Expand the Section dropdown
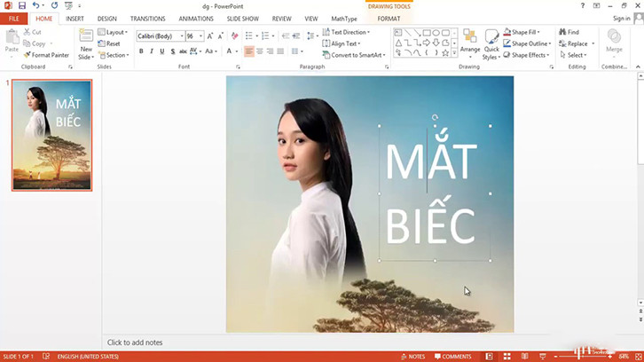The width and height of the screenshot is (644, 362). [114, 55]
